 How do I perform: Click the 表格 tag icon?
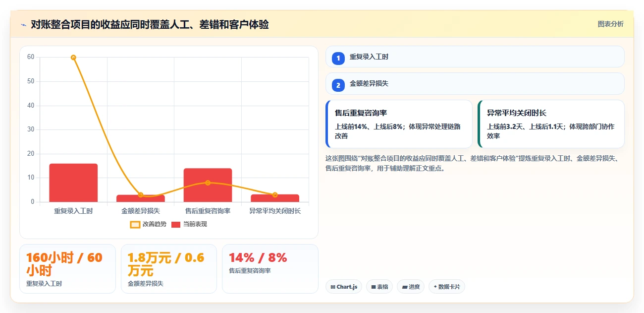(374, 287)
